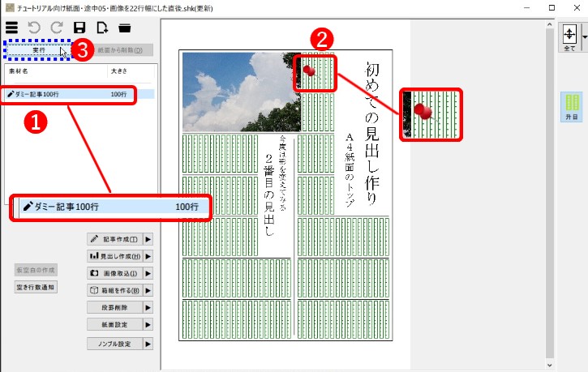Expand the arrow next to 見出し作成

pyautogui.click(x=148, y=257)
